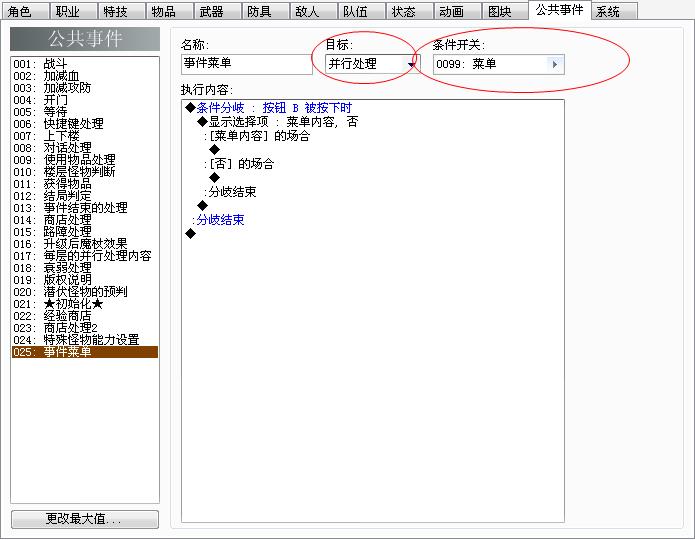Open the 公共事件 tab

[x=559, y=10]
